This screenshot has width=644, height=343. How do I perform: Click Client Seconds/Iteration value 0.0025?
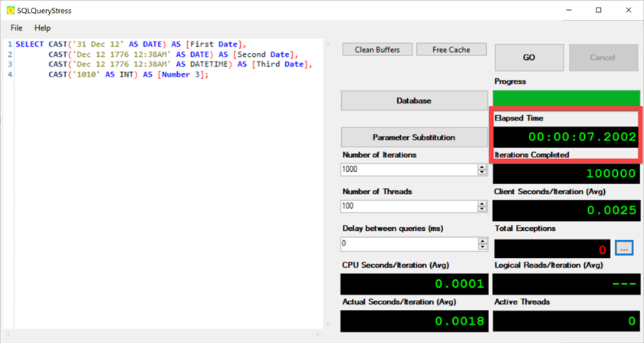[x=611, y=210]
